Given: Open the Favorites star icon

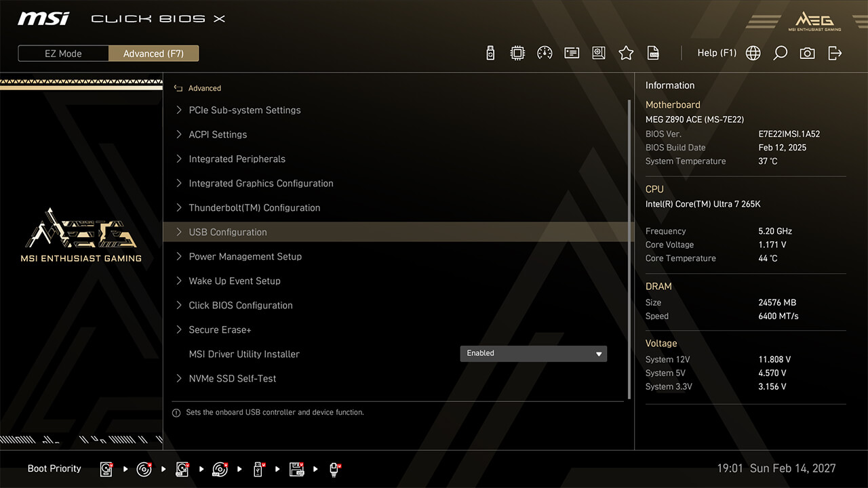Looking at the screenshot, I should point(626,53).
